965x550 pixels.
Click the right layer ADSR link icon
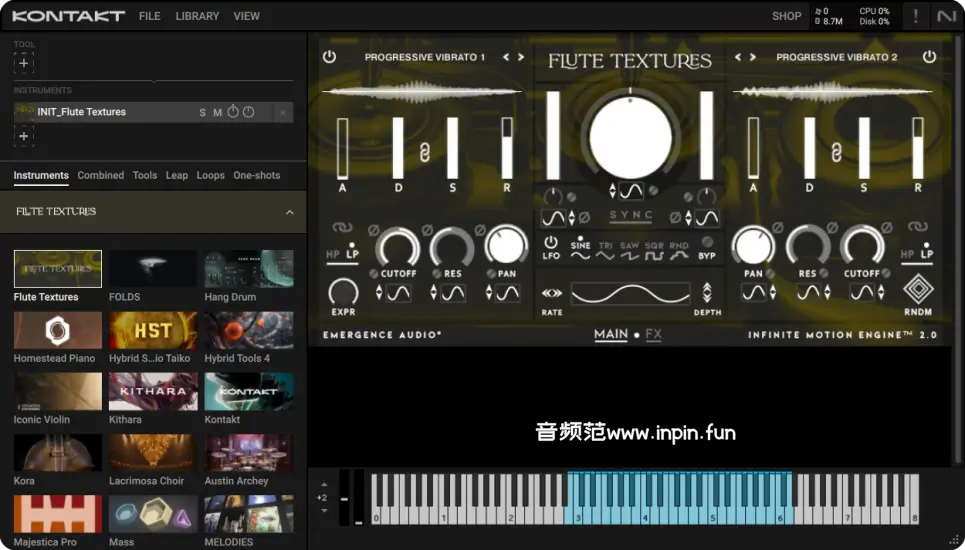coord(836,152)
